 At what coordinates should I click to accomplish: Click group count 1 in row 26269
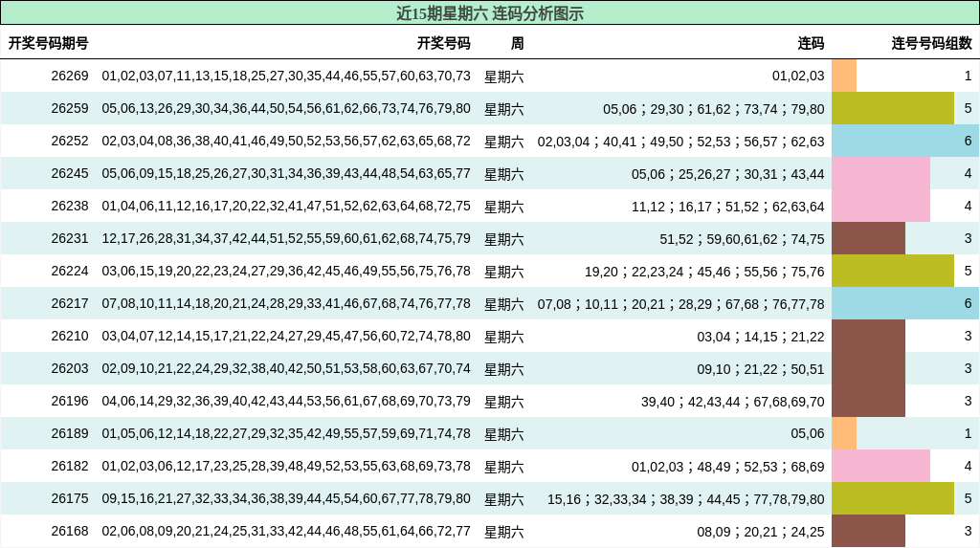(x=968, y=76)
